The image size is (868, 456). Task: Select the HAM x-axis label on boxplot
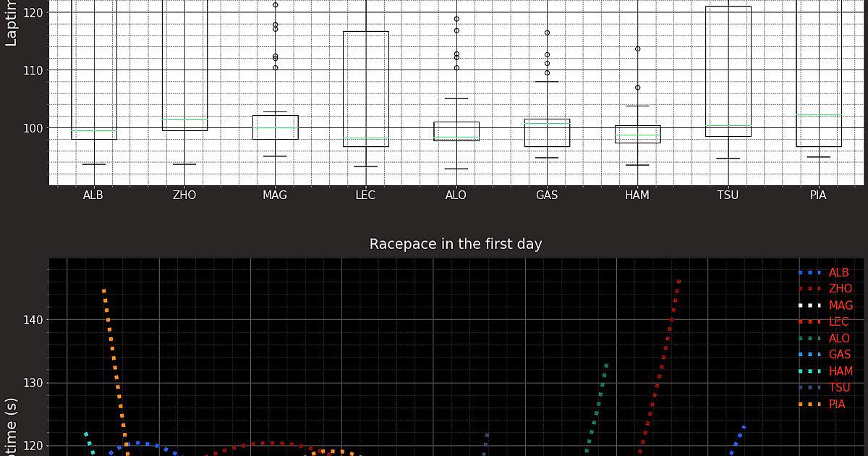(637, 195)
